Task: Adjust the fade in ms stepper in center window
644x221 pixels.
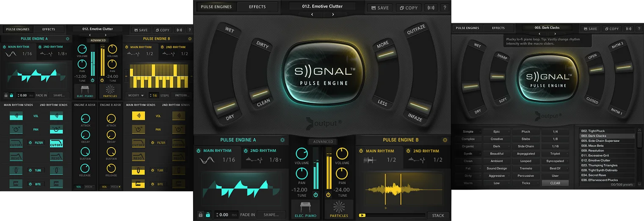Action: pyautogui.click(x=226, y=215)
